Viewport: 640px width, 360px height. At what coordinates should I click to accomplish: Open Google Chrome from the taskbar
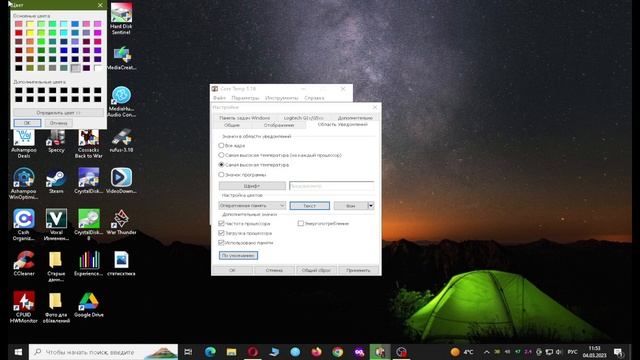338,352
